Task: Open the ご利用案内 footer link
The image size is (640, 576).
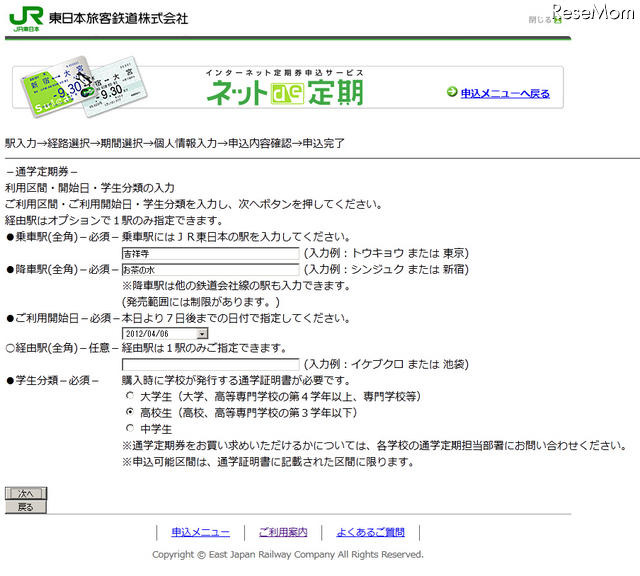Action: 283,532
